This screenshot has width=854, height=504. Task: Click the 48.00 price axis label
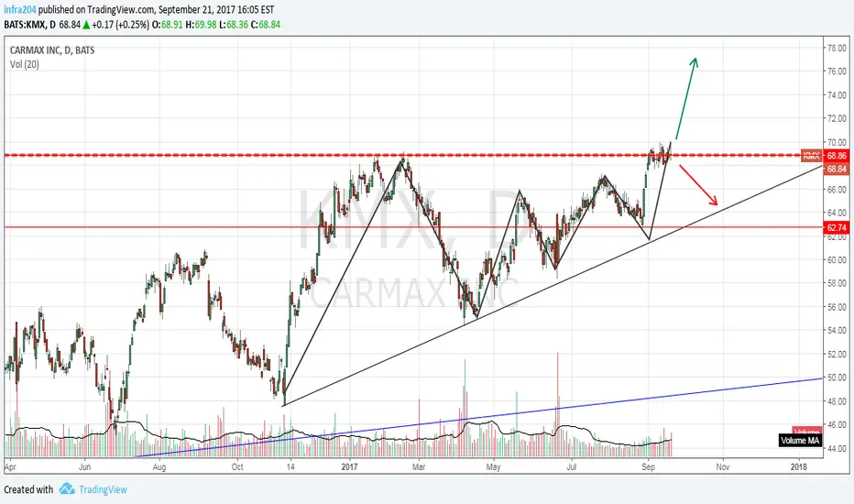837,401
